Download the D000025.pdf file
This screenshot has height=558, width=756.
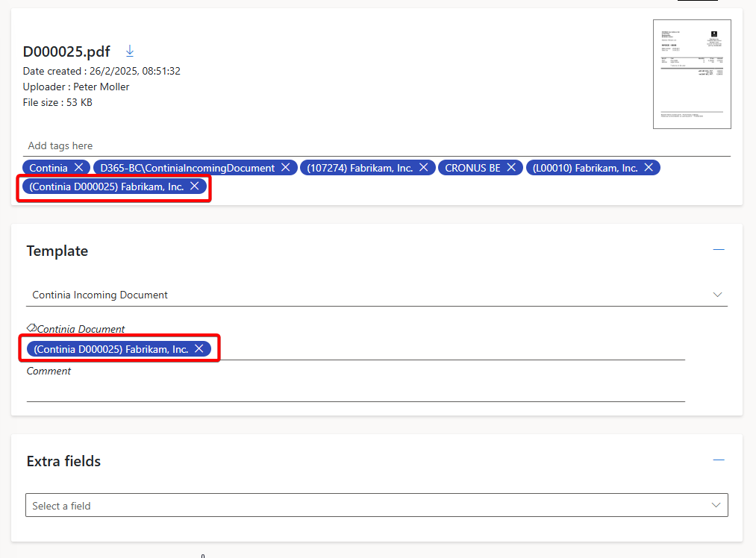[130, 51]
